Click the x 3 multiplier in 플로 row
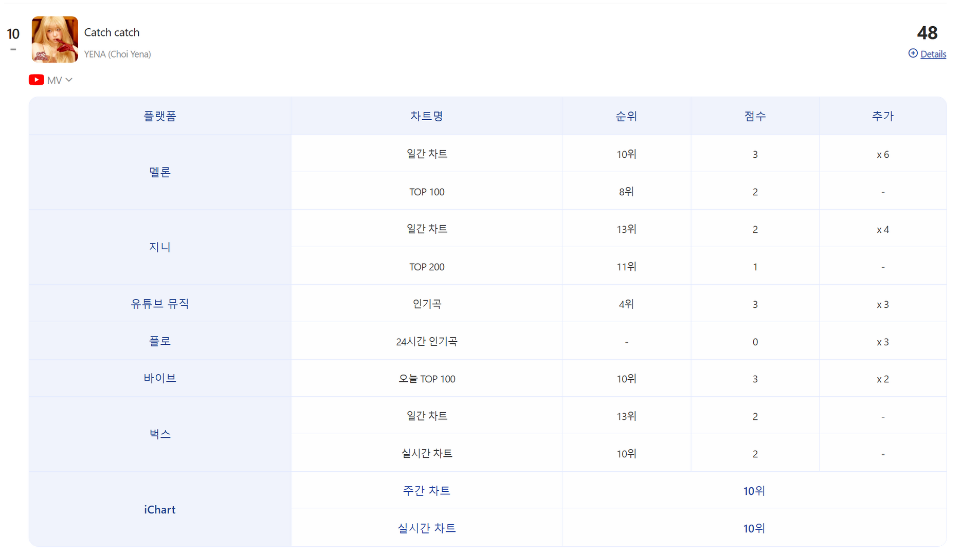The height and width of the screenshot is (555, 980). pos(883,342)
